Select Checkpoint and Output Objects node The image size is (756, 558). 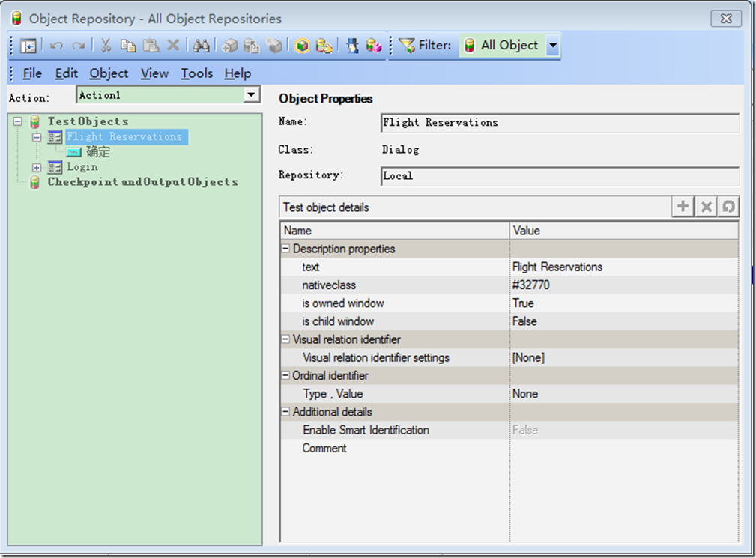coord(142,182)
